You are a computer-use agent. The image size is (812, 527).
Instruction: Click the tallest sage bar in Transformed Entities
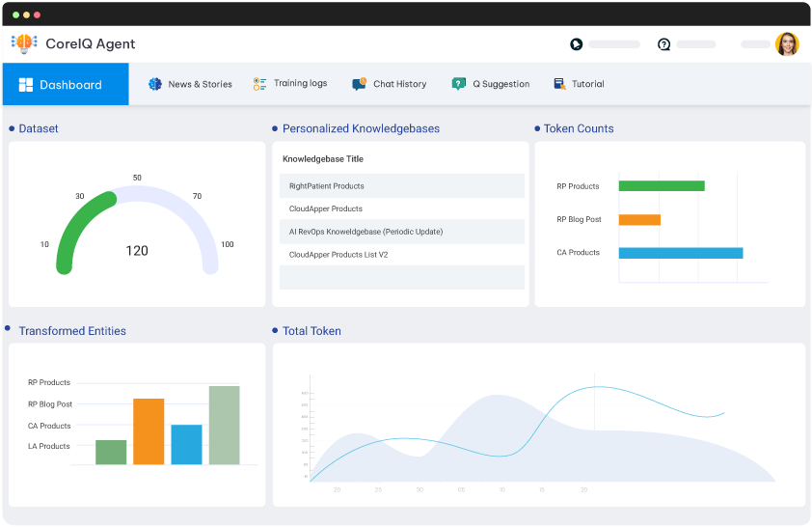(225, 425)
